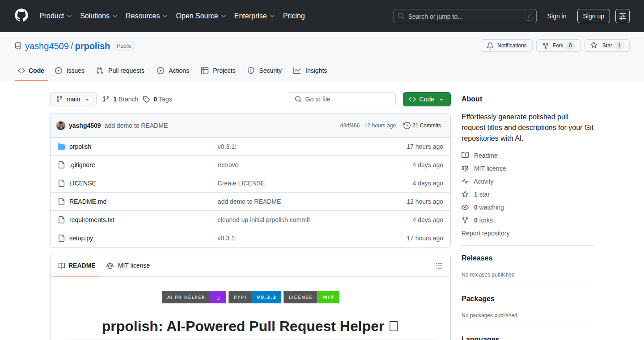This screenshot has height=340, width=644.
Task: Click the AI PR HELPER badge
Action: pos(194,297)
